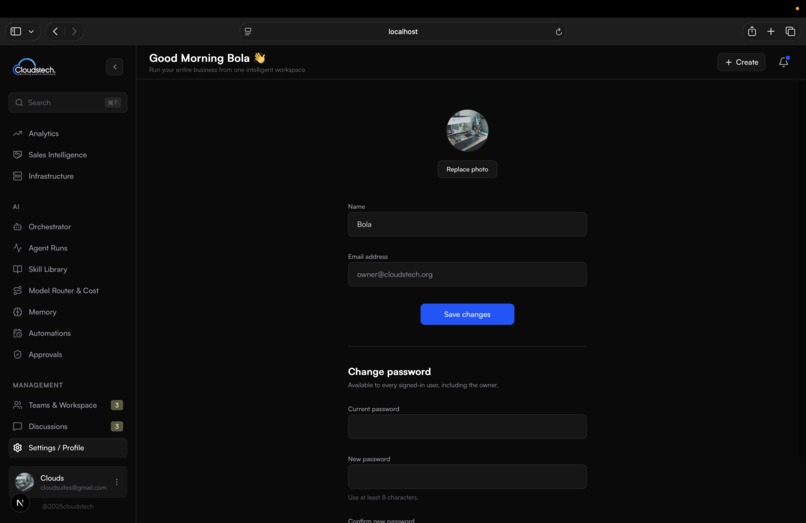Select the Orchestrator menu item
The height and width of the screenshot is (523, 806).
click(x=68, y=226)
